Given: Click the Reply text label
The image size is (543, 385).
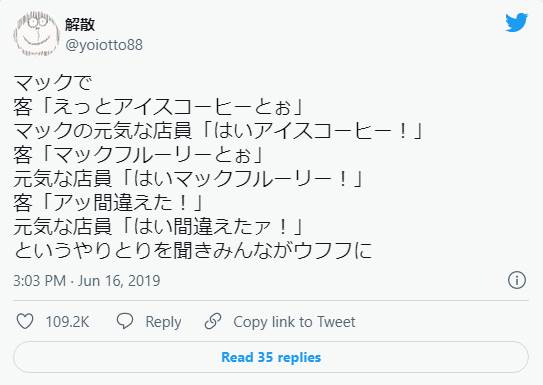Looking at the screenshot, I should [x=163, y=322].
